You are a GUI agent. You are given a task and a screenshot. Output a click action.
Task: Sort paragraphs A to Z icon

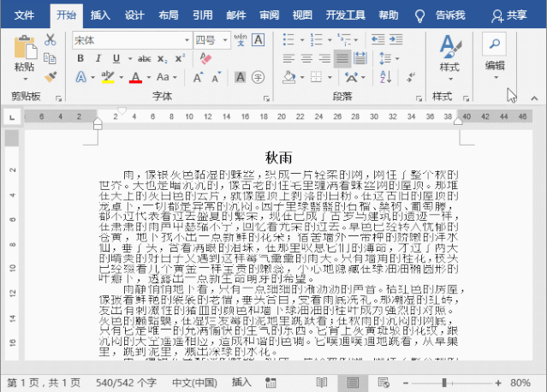coord(386,77)
